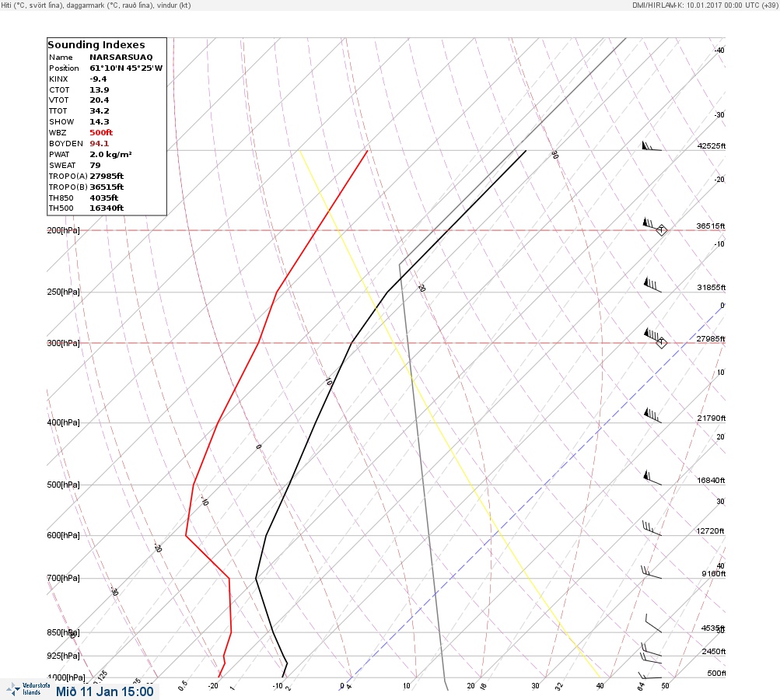Click the 31855ft height label
The height and width of the screenshot is (700, 780).
pyautogui.click(x=712, y=288)
